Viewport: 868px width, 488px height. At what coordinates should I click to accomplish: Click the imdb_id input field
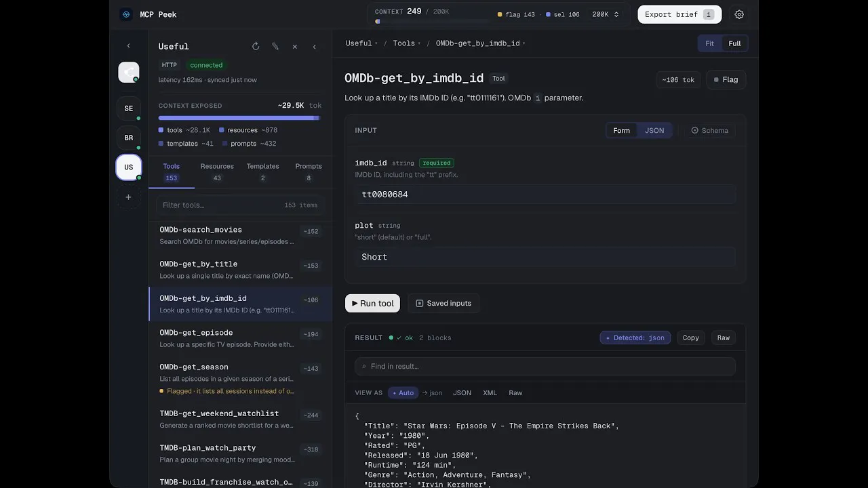(545, 195)
